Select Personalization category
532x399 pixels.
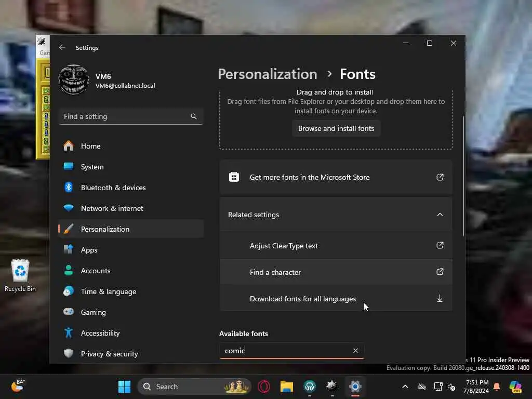tap(131, 229)
